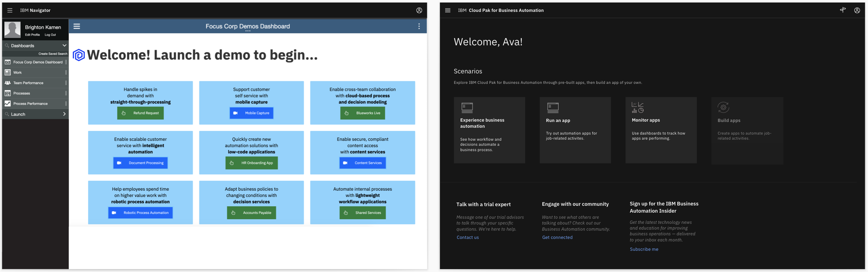Viewport: 868px width, 272px height.
Task: Toggle the dashboard blue-bar hamburger menu
Action: point(77,26)
